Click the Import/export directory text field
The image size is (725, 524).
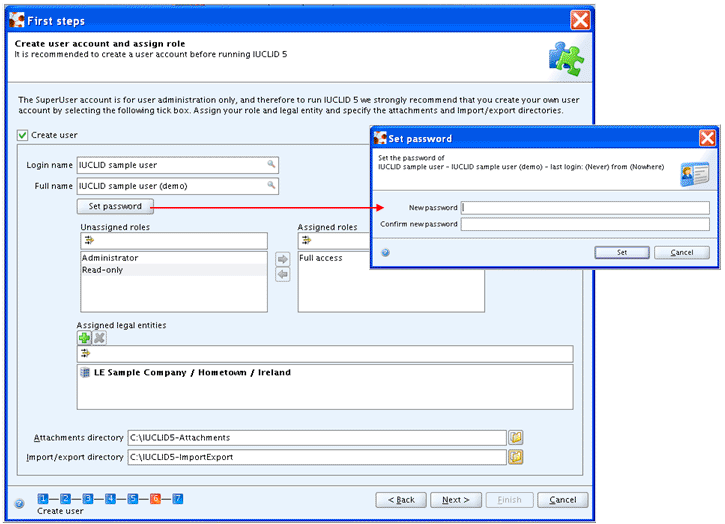click(317, 457)
